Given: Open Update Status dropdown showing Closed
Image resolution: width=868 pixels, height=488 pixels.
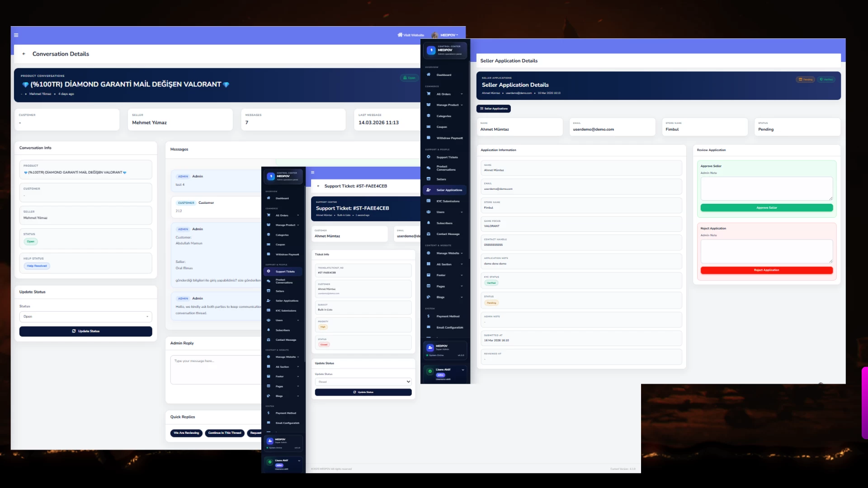Looking at the screenshot, I should [363, 382].
